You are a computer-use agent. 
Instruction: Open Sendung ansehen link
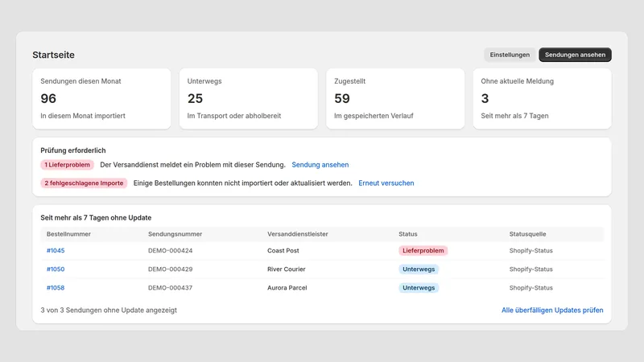click(320, 165)
